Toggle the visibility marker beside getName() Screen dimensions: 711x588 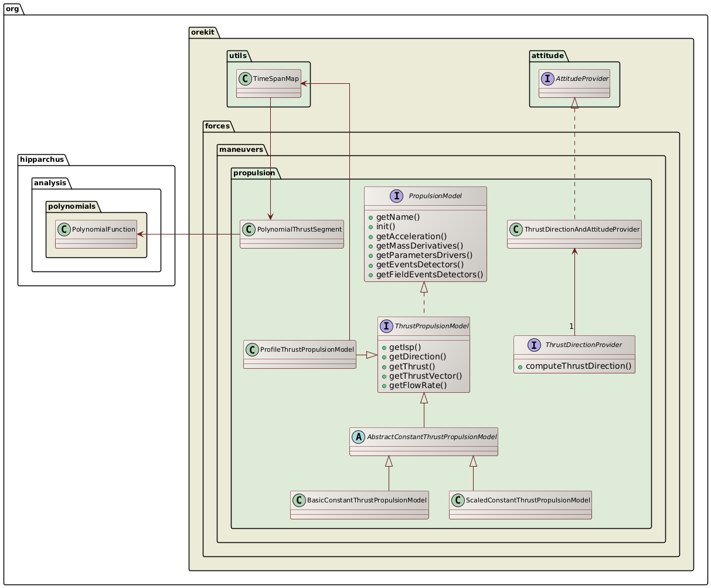pos(371,217)
